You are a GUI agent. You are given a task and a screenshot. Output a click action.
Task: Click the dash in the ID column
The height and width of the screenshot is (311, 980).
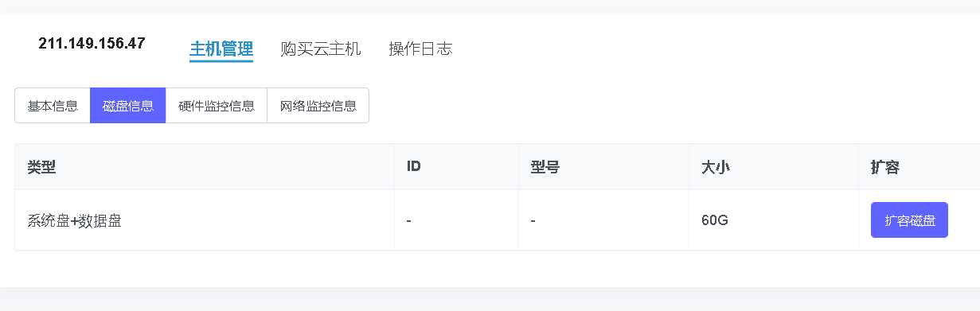click(408, 220)
